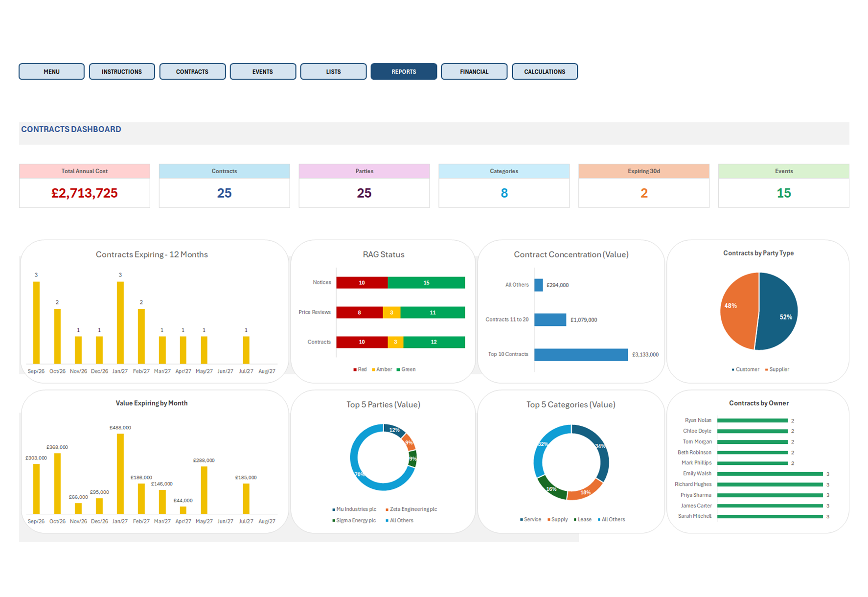868x597 pixels.
Task: Select the Expiring 30d value 2
Action: pos(644,193)
